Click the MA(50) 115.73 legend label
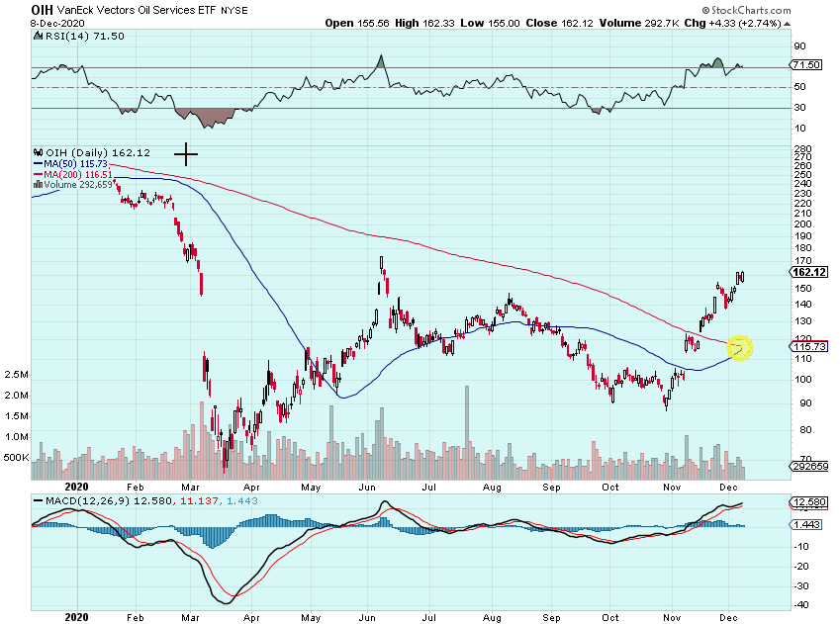The image size is (840, 624). pos(75,164)
